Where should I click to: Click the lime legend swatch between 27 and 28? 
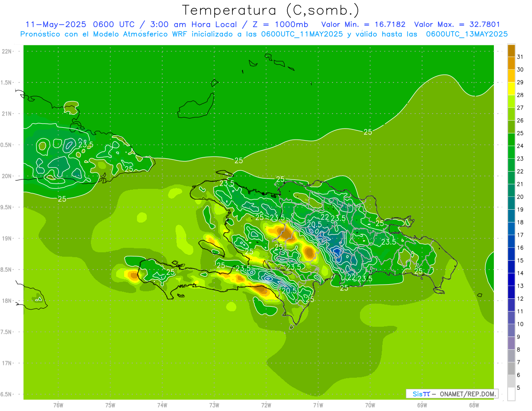pyautogui.click(x=511, y=102)
